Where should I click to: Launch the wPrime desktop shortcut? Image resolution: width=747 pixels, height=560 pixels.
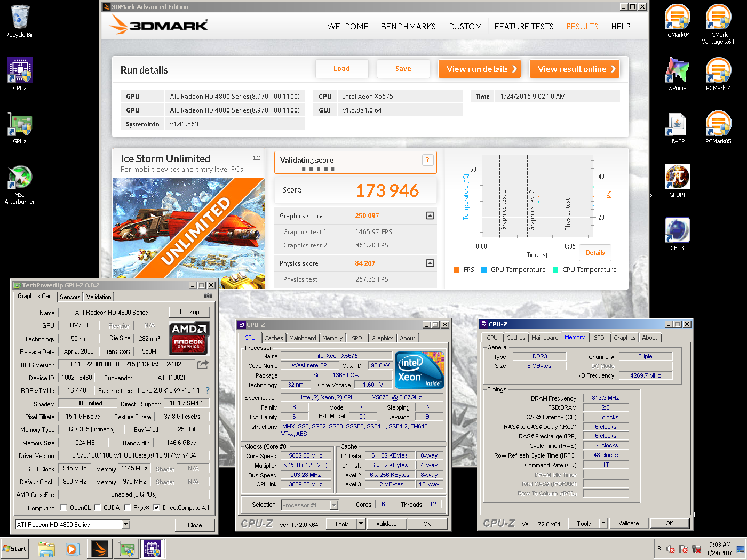pos(677,74)
